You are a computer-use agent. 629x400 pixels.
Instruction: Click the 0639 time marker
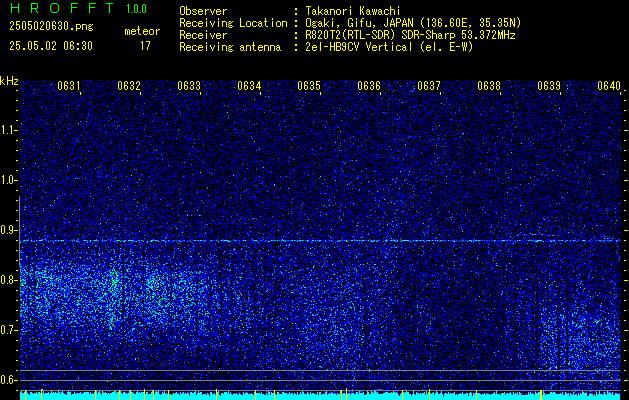tap(549, 86)
